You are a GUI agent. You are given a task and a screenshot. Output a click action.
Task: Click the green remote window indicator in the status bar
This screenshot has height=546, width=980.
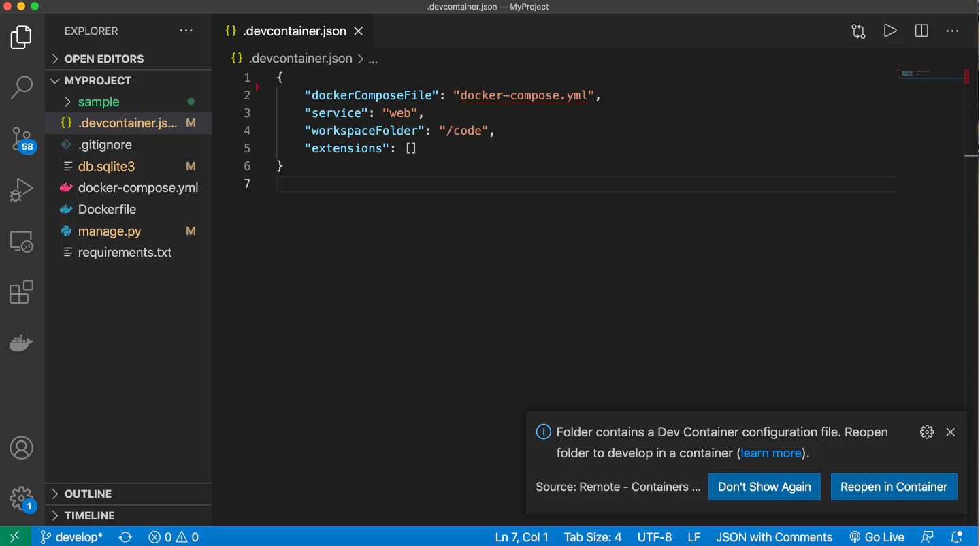coord(15,537)
